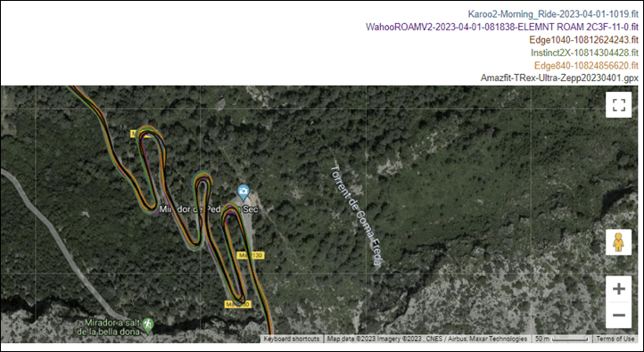The image size is (644, 352).
Task: Open WahooROAMV2 ELEMNT ROAM file link
Action: pos(502,27)
